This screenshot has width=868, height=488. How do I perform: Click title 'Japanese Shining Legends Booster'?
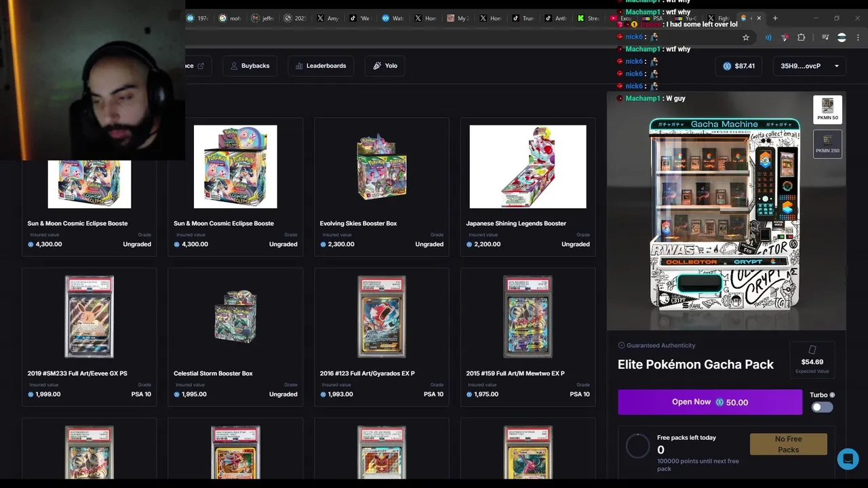[x=516, y=224]
